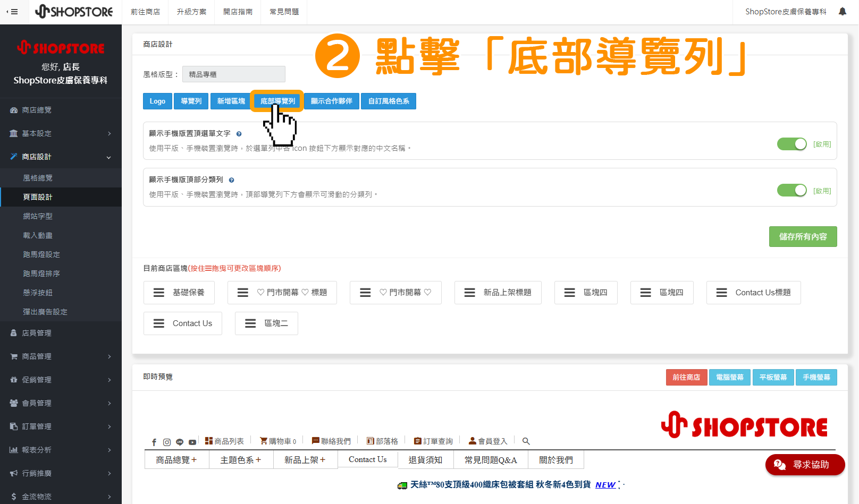Open 升級方案 in top navigation

(191, 12)
